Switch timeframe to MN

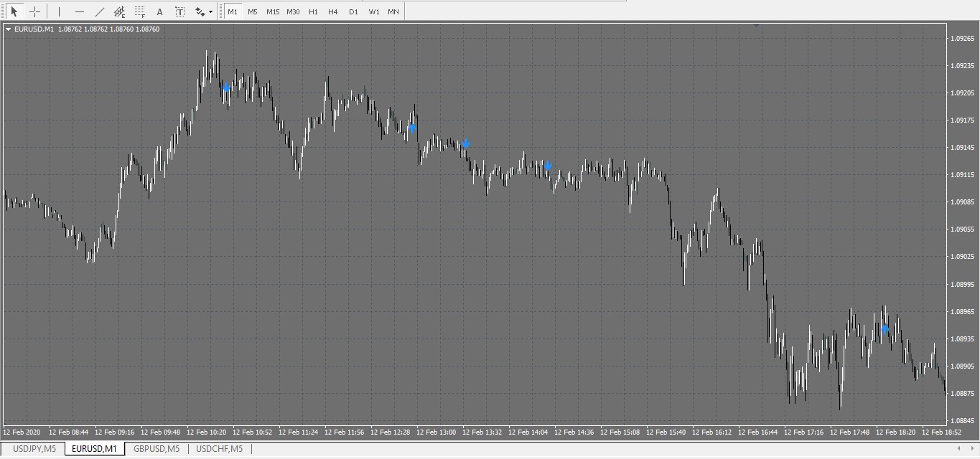point(393,11)
